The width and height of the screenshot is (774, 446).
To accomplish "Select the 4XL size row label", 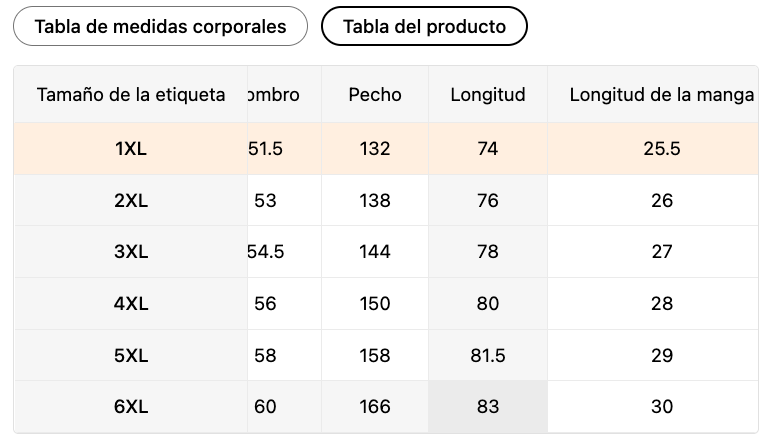I will tap(131, 303).
